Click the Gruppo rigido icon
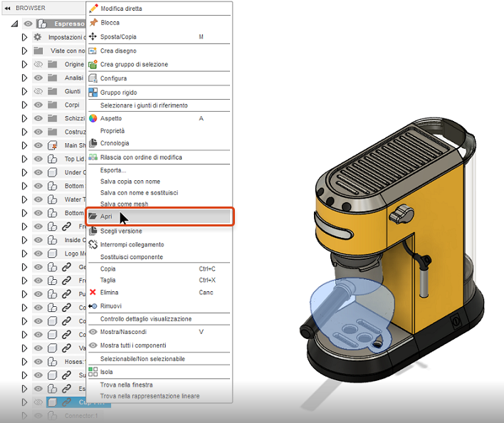 (x=93, y=93)
